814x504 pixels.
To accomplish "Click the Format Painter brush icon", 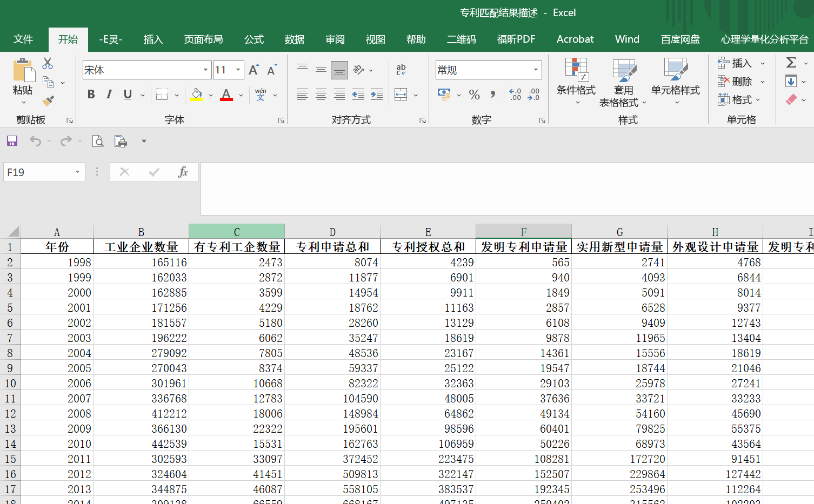I will 48,100.
